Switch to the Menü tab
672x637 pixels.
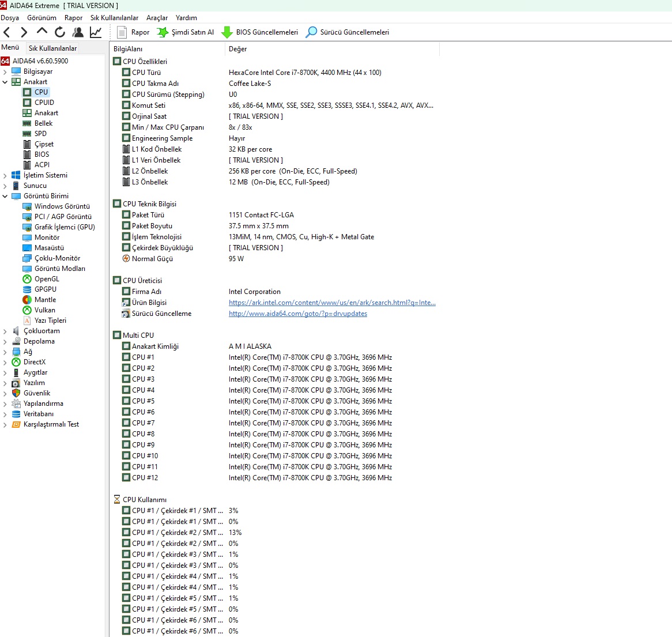tap(10, 48)
